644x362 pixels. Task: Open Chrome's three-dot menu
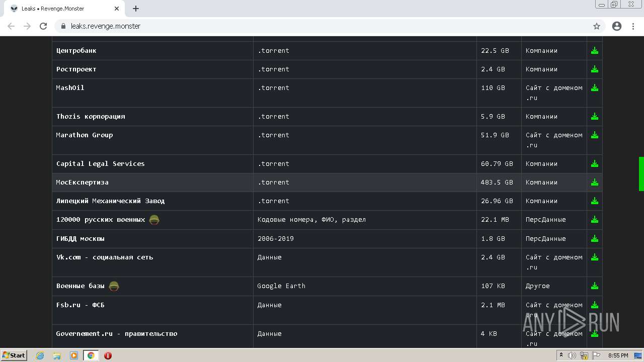pyautogui.click(x=633, y=26)
